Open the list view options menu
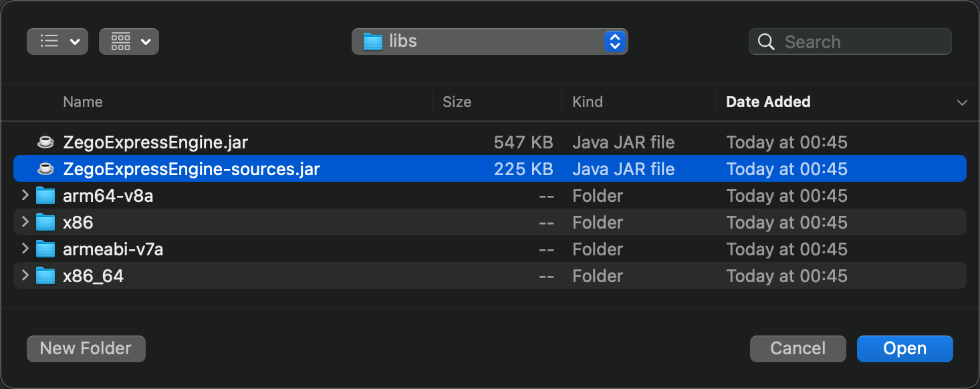The height and width of the screenshot is (389, 980). point(57,41)
